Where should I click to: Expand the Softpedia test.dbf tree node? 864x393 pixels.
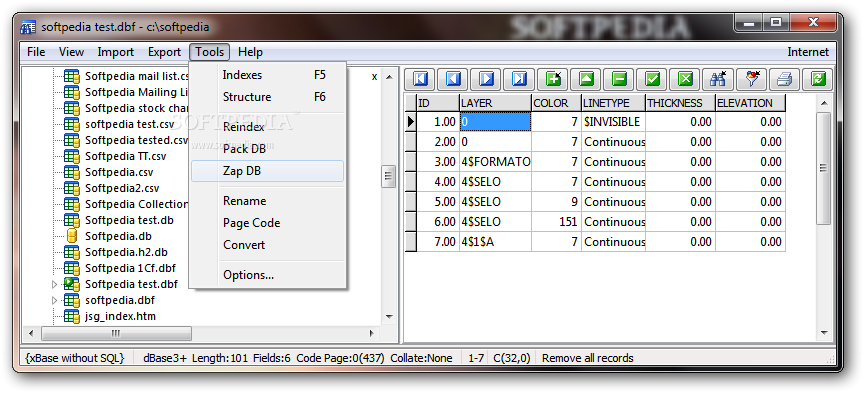tap(54, 284)
